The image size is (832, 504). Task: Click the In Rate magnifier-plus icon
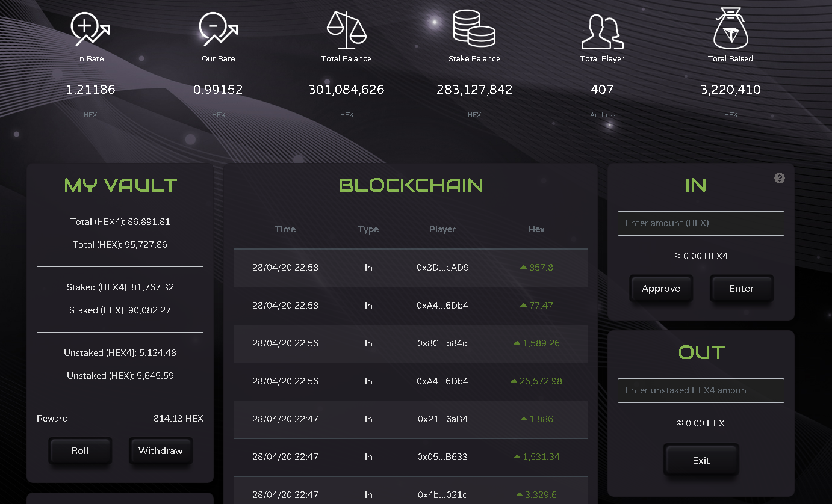(x=90, y=29)
